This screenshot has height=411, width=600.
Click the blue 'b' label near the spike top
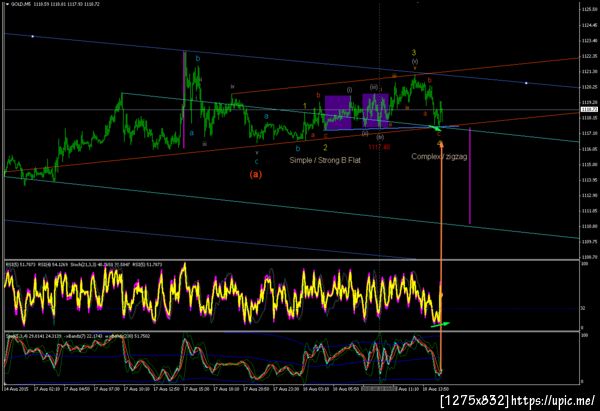pos(198,59)
